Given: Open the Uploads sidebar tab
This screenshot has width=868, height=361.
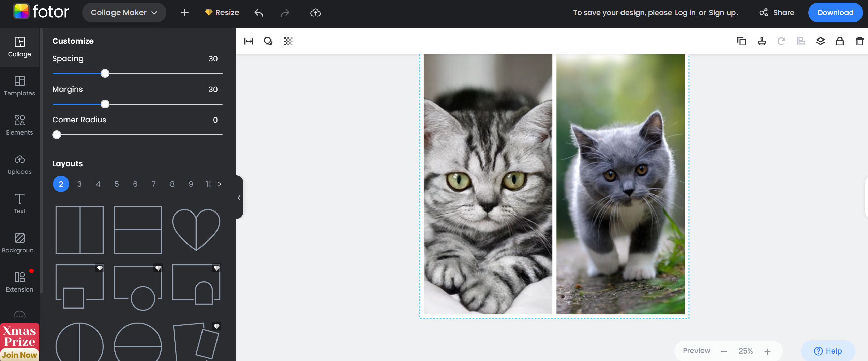Looking at the screenshot, I should point(19,165).
